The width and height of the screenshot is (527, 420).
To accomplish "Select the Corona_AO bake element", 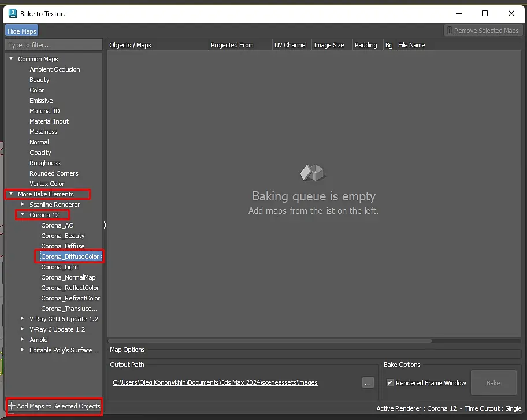I will 57,225.
